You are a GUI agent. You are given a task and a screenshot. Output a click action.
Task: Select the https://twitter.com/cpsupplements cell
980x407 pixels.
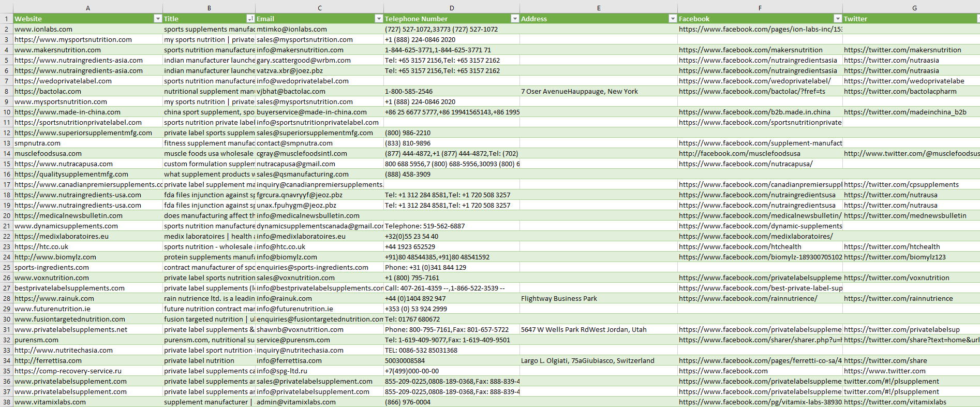pyautogui.click(x=911, y=184)
